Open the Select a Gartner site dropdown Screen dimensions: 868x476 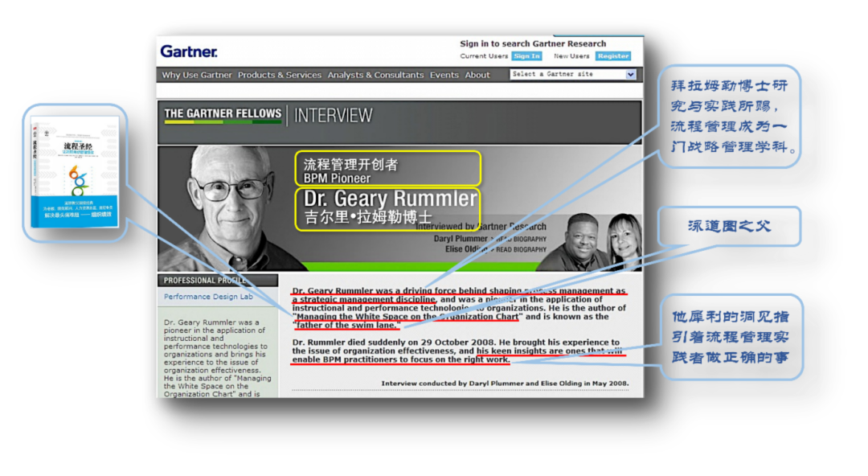573,74
